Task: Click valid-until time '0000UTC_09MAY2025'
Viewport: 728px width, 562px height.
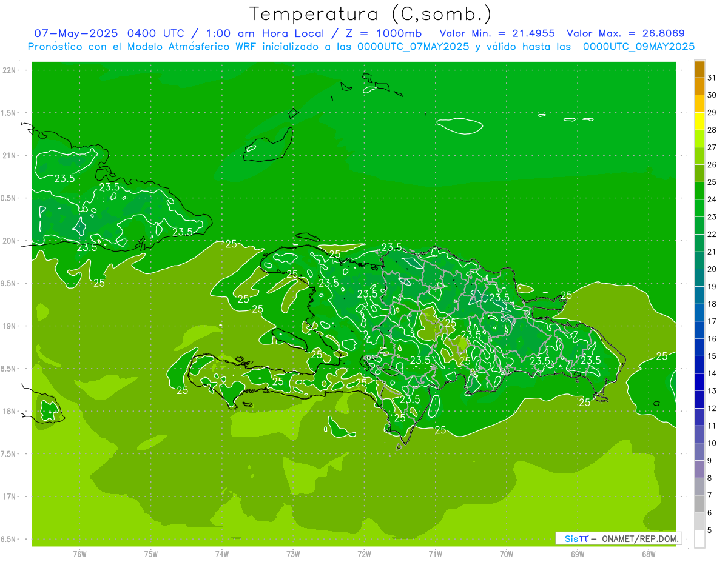Action: [x=639, y=47]
